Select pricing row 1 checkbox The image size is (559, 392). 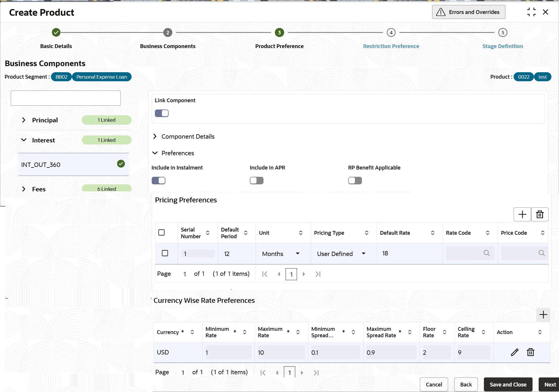165,253
